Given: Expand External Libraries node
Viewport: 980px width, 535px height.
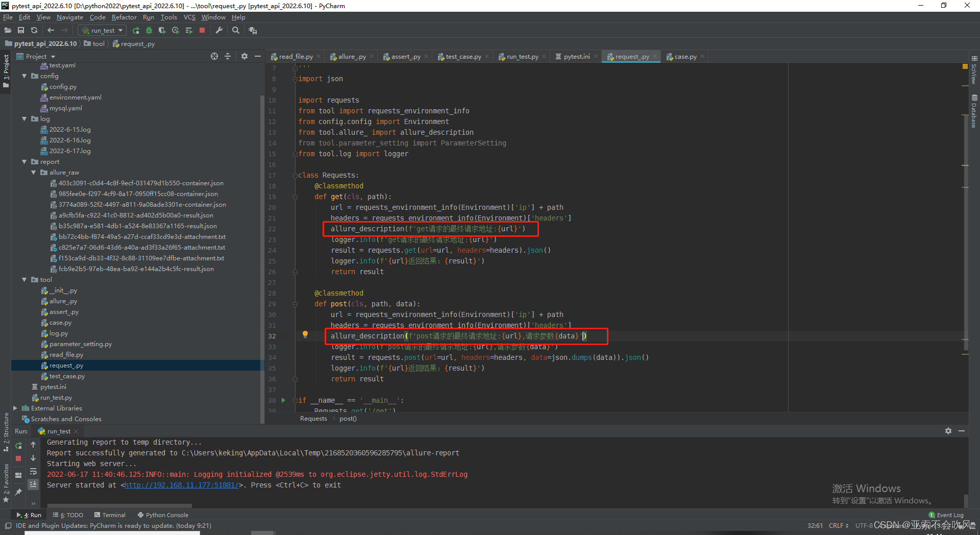Looking at the screenshot, I should pyautogui.click(x=15, y=408).
